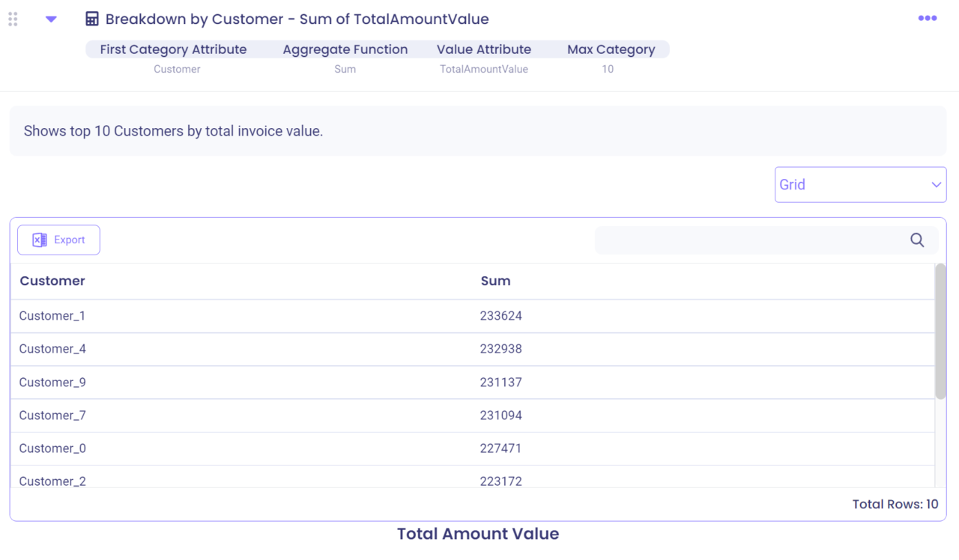Click the sum value 231137

tap(500, 382)
